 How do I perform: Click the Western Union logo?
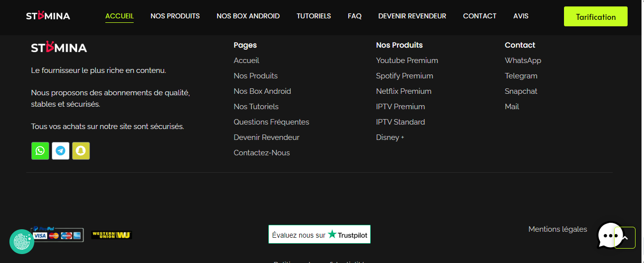[111, 235]
